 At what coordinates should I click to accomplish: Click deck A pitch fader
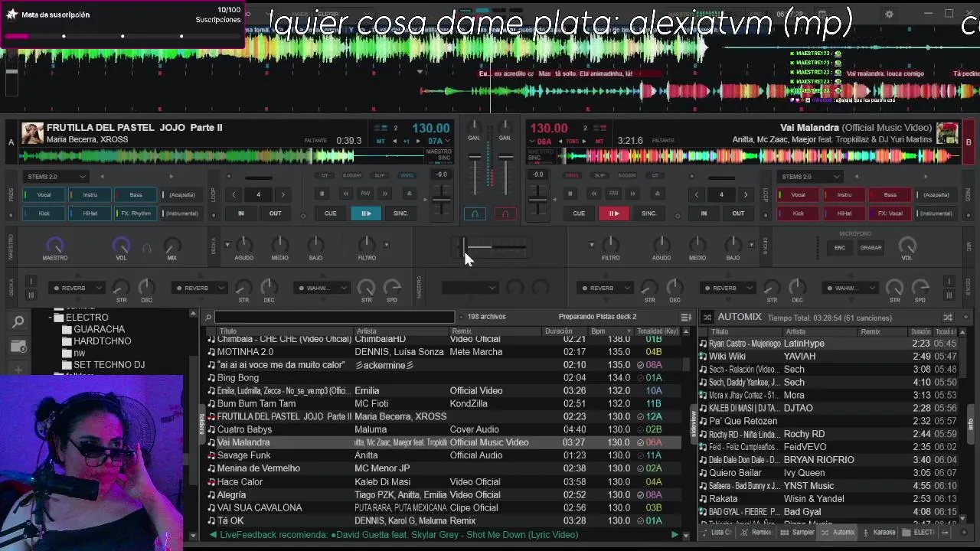point(441,199)
